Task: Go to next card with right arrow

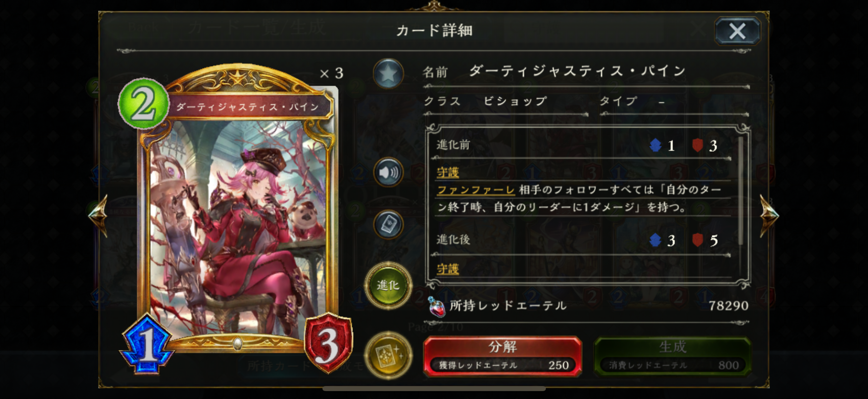Action: click(769, 215)
